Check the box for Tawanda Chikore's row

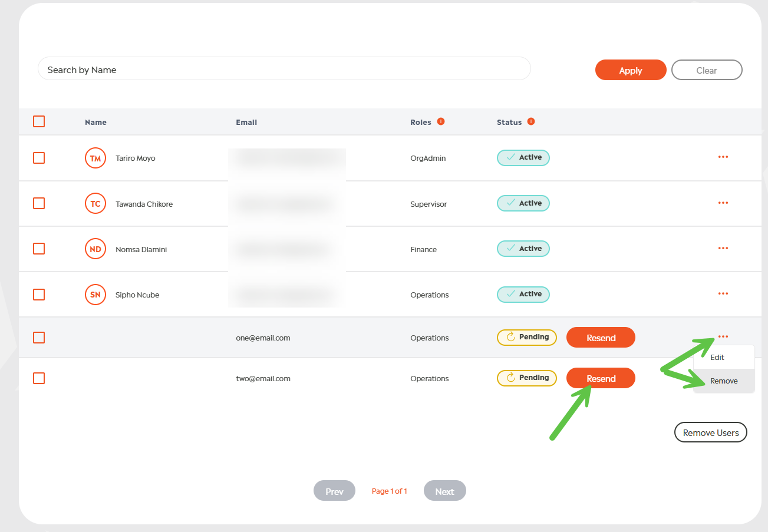tap(39, 203)
